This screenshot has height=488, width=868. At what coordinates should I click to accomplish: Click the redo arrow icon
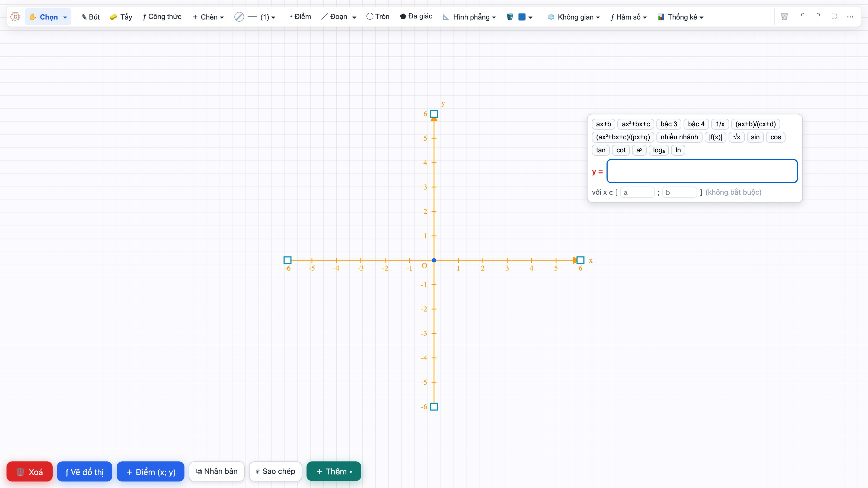[x=818, y=16]
